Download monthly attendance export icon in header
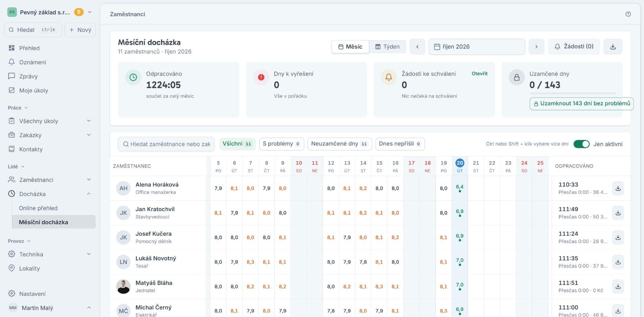Viewport: 644px width, 317px height. tap(613, 47)
